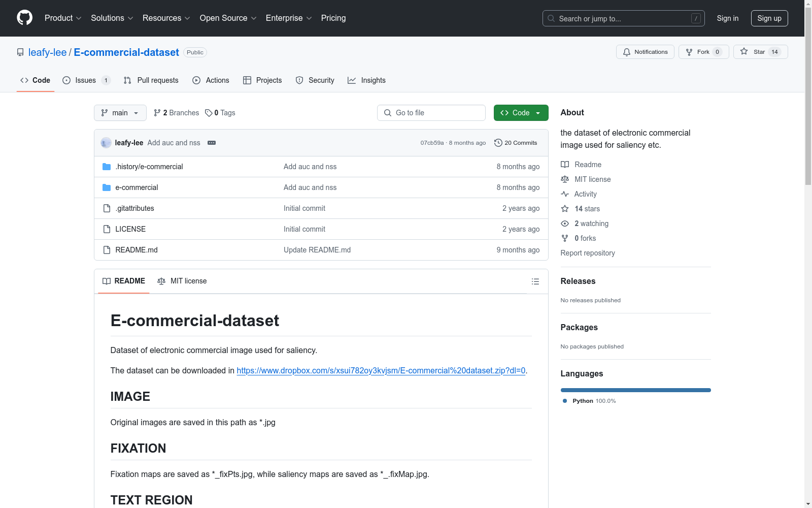
Task: Click the tag icon next to 0 Tags
Action: 209,113
